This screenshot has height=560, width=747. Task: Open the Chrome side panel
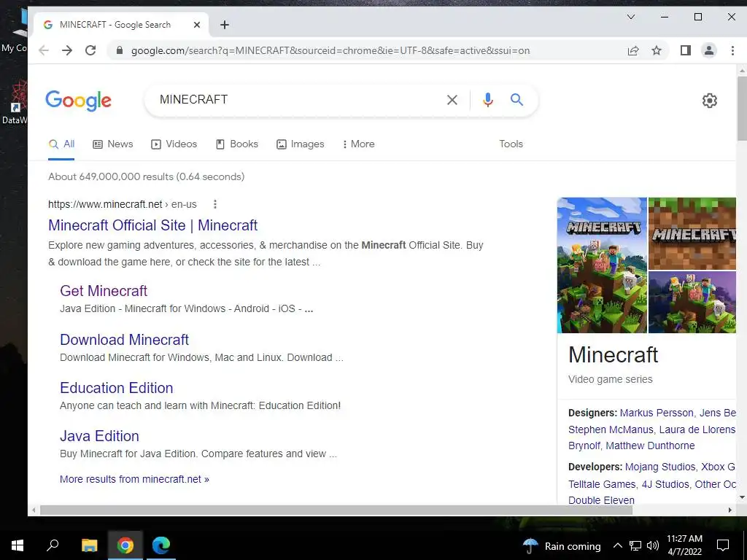pos(685,50)
